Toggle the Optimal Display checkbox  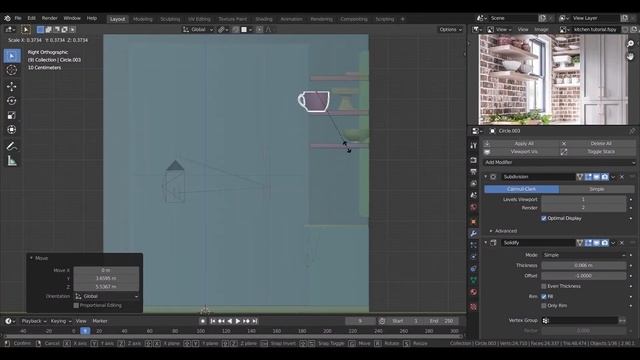click(544, 218)
